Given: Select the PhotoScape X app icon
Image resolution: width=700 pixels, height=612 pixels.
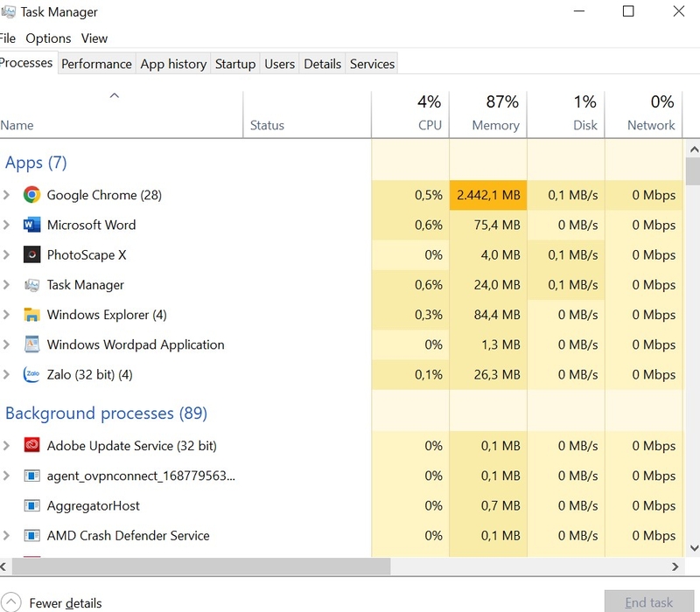Looking at the screenshot, I should click(x=32, y=254).
